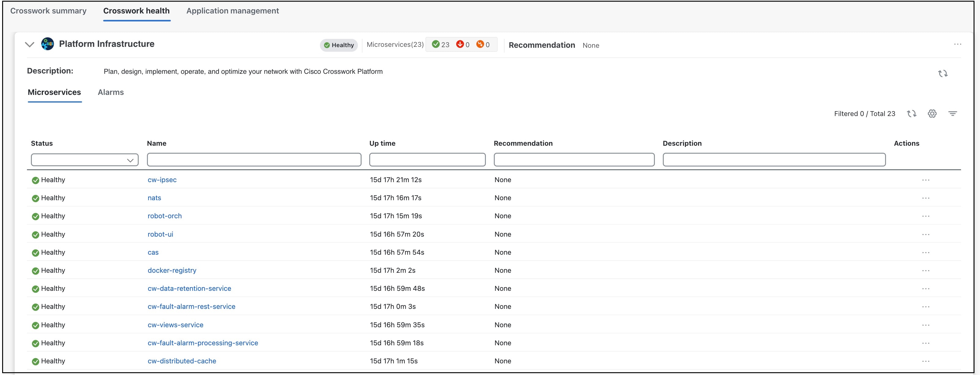Click the green healthy count 23 icon
The width and height of the screenshot is (980, 375).
(x=436, y=44)
